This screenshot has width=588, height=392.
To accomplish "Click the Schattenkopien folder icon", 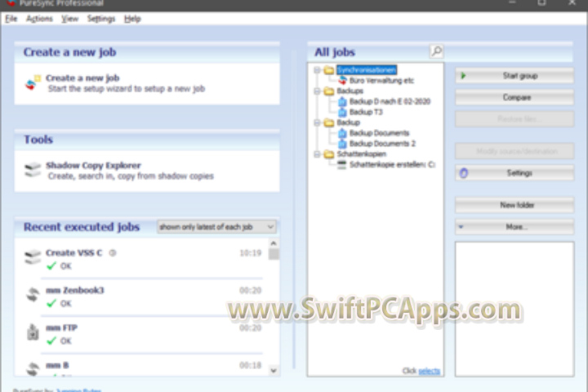I will (x=329, y=154).
